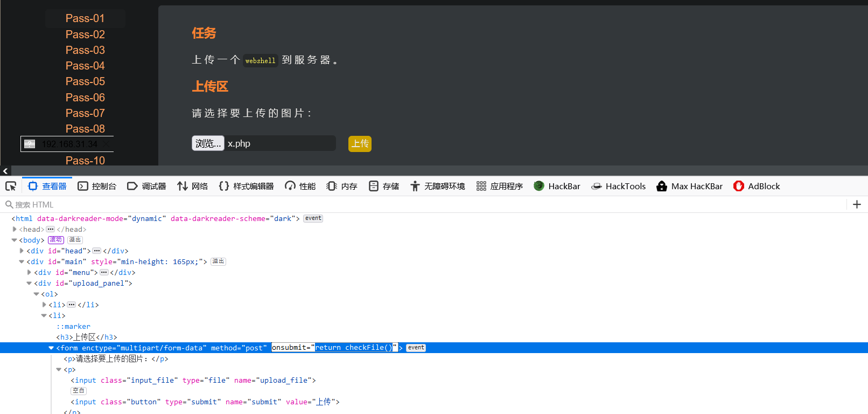Image resolution: width=868 pixels, height=414 pixels.
Task: Open the 无障碍环境 accessibility tab
Action: pos(437,186)
